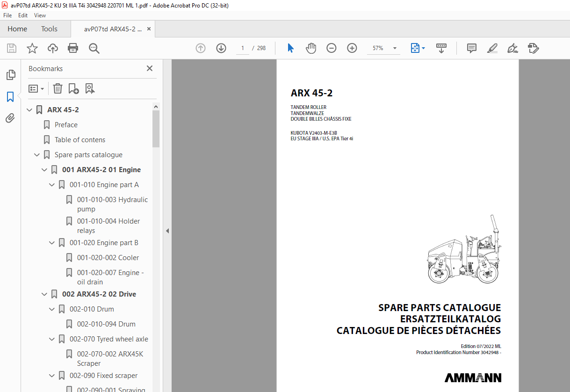Print the document with printer icon

pos(73,48)
